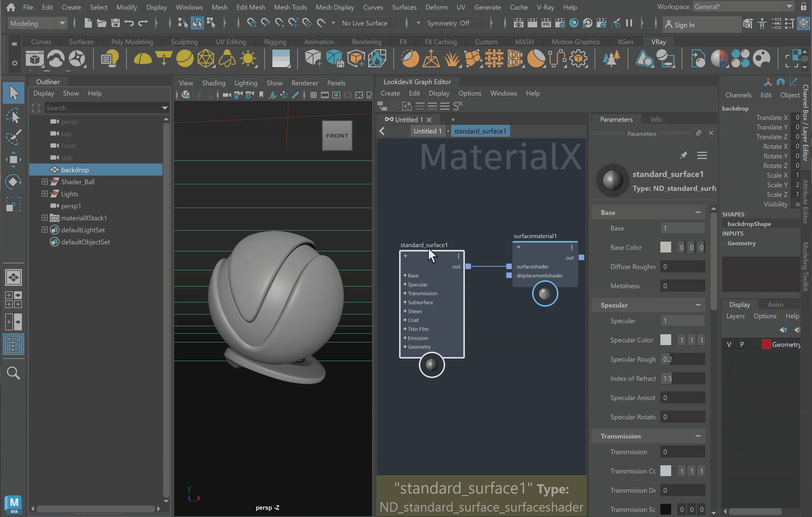This screenshot has height=517, width=812.
Task: Open the Symmetry Off dropdown
Action: point(454,23)
